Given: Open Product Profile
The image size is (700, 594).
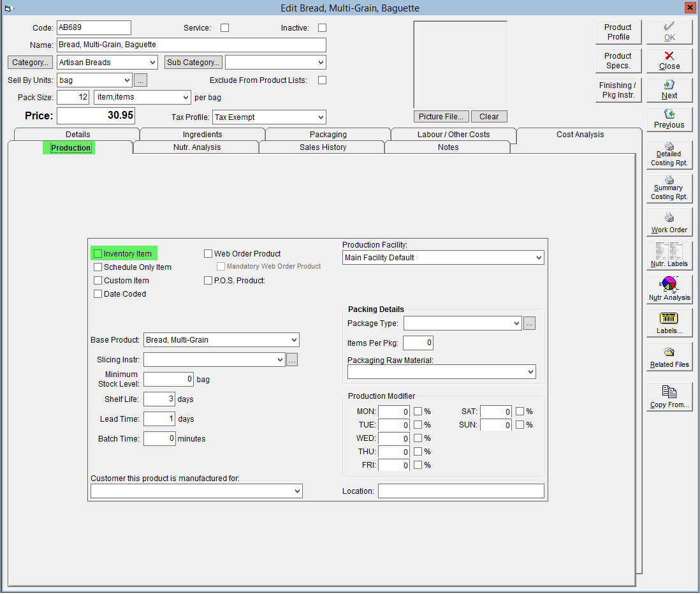Looking at the screenshot, I should click(x=618, y=32).
